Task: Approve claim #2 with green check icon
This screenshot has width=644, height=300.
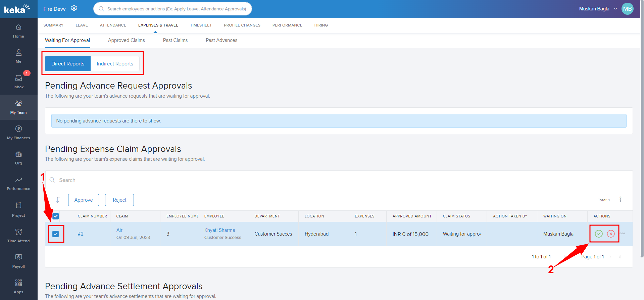Action: pos(598,234)
